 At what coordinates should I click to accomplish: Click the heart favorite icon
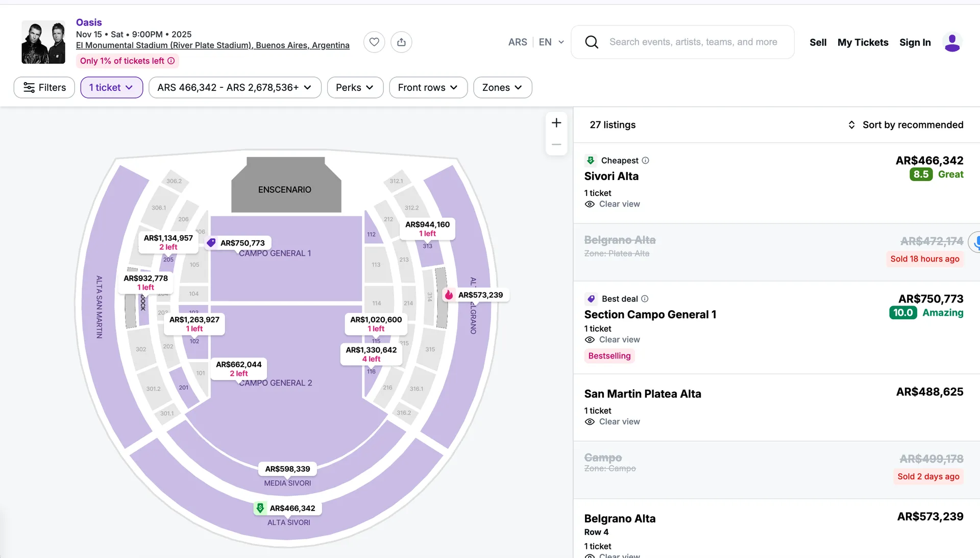374,42
